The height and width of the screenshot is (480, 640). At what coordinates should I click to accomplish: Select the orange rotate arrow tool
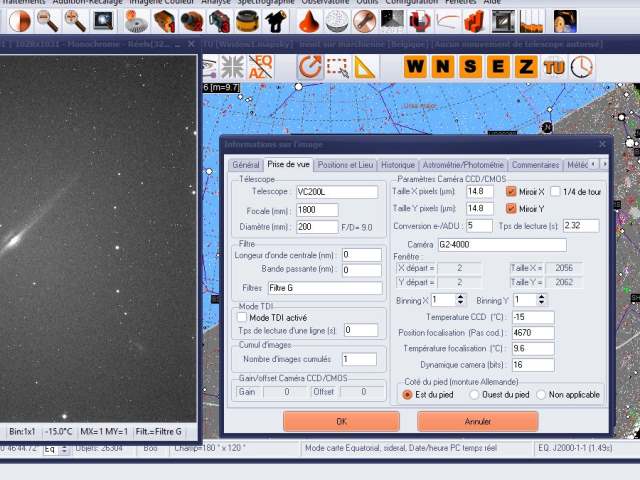click(x=310, y=67)
